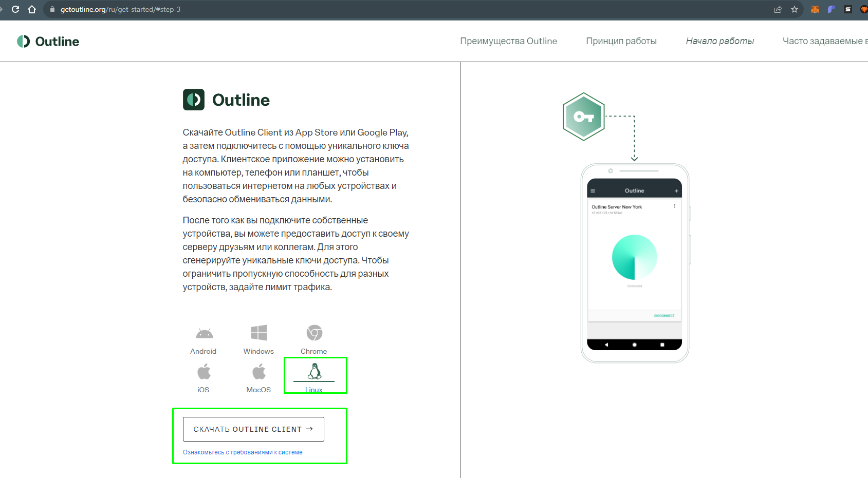Go to the Принцип работы section

pos(621,41)
